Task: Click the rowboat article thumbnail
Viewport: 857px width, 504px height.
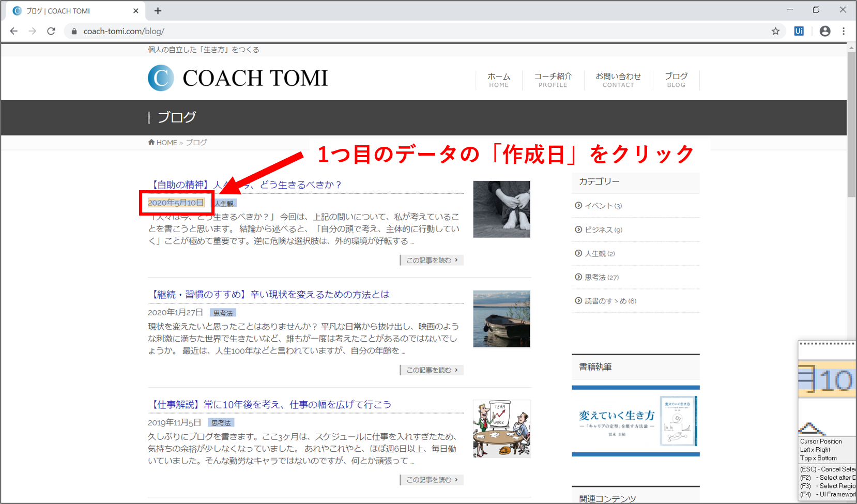Action: click(501, 319)
